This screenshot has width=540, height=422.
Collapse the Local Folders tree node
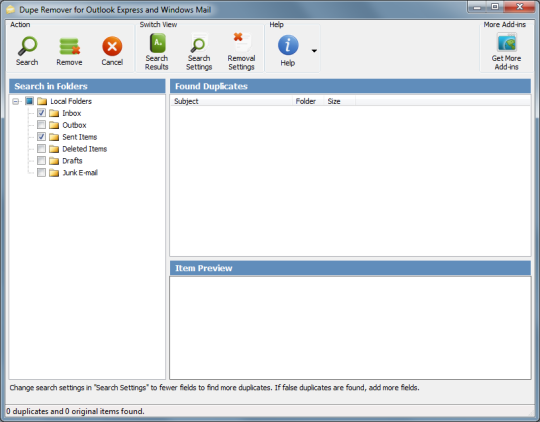point(15,101)
